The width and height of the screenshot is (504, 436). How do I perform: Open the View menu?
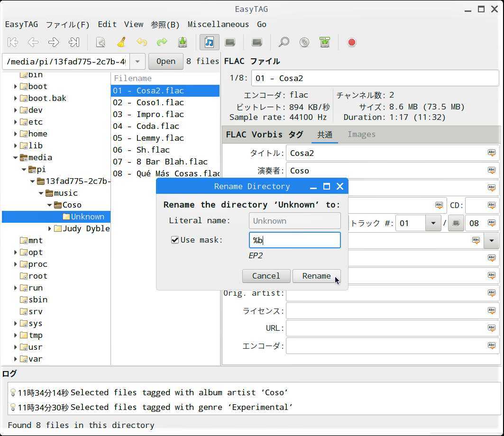(x=134, y=25)
